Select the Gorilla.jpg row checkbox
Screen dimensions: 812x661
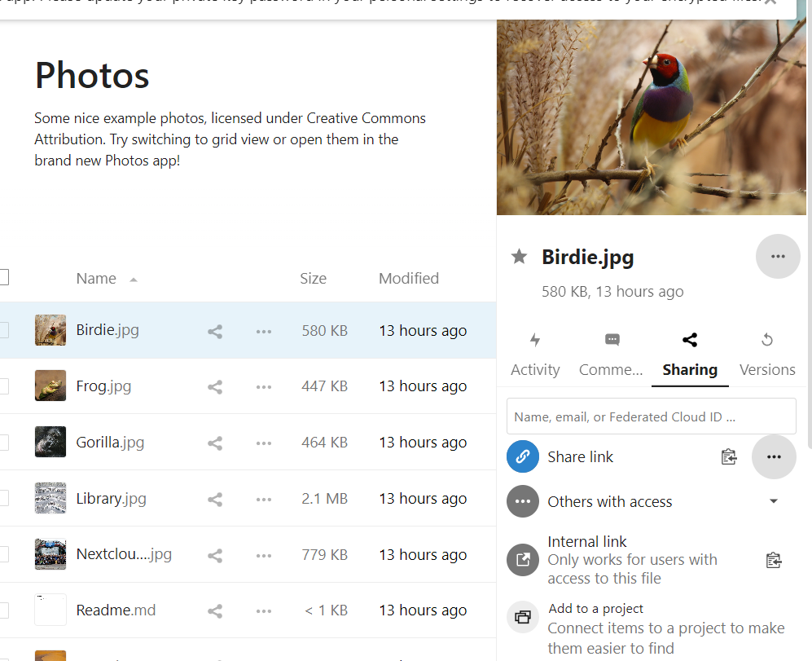click(x=3, y=443)
